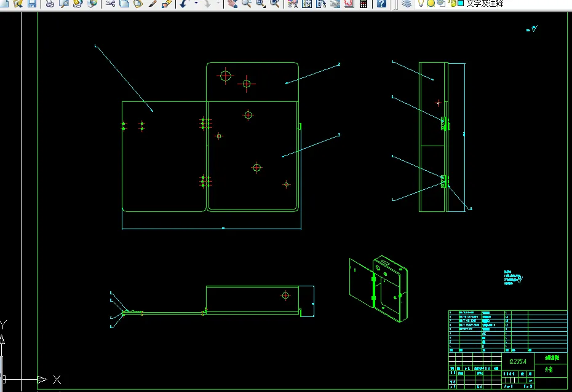Undo the last action with the blue arrow
572x392 pixels.
click(x=185, y=4)
